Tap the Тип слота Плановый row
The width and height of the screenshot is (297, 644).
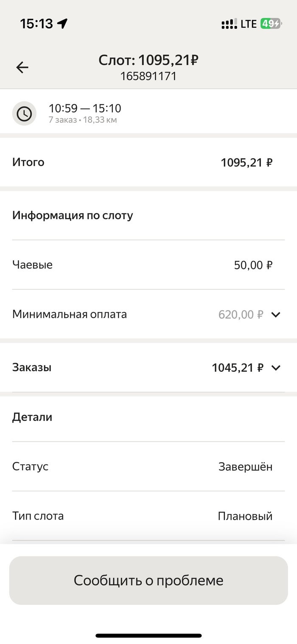tap(148, 516)
